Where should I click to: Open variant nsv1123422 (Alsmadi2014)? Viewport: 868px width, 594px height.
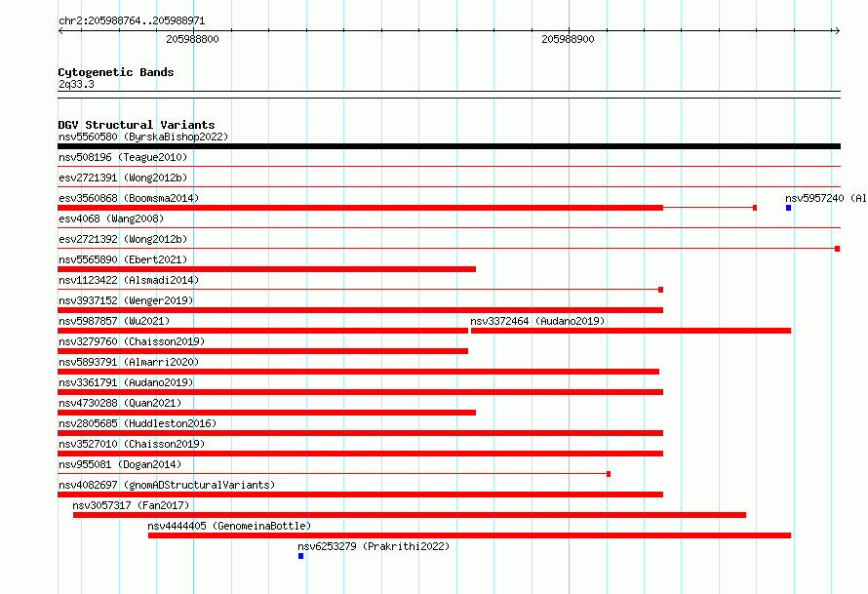click(129, 280)
